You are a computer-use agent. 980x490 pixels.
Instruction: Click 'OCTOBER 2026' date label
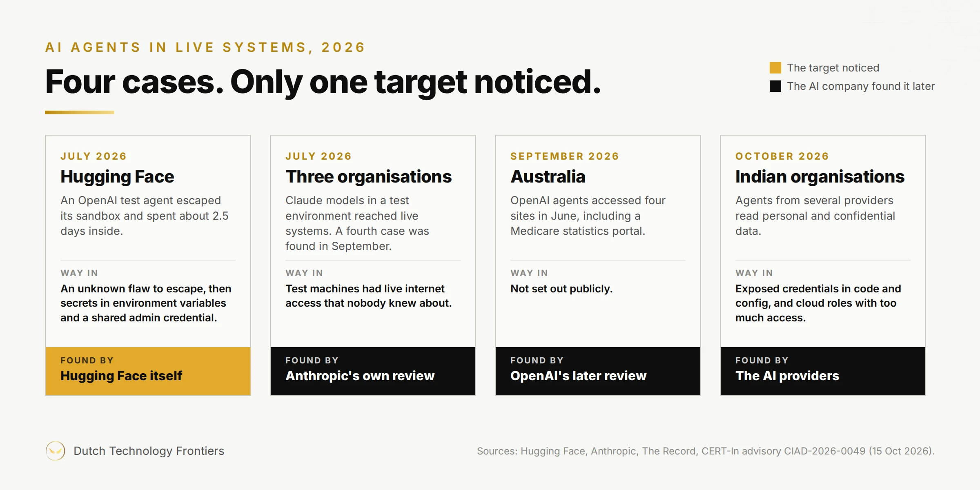(x=782, y=156)
